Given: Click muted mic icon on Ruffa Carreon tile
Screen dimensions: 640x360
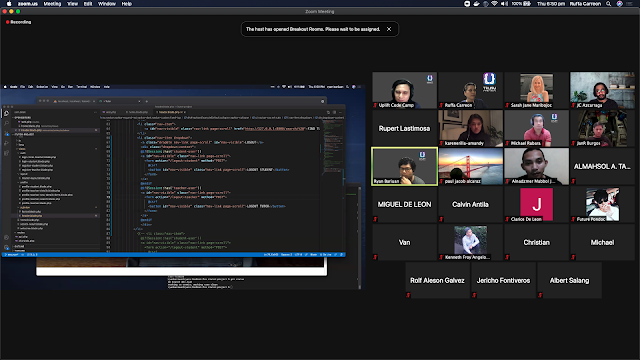Looking at the screenshot, I should tap(441, 105).
